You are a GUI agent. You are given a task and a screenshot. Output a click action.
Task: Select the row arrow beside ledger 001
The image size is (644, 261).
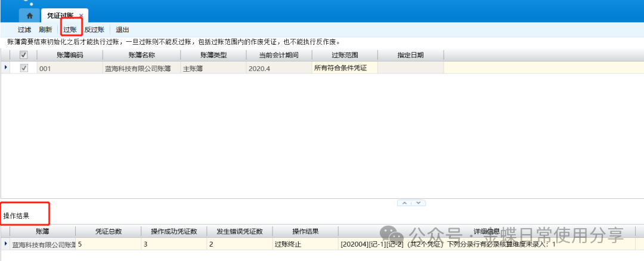coord(6,67)
